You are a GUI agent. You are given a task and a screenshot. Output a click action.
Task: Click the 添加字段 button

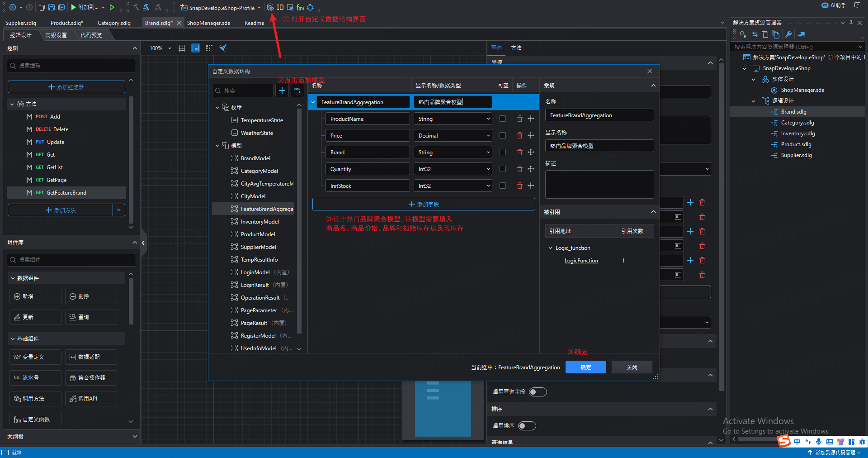click(x=424, y=205)
